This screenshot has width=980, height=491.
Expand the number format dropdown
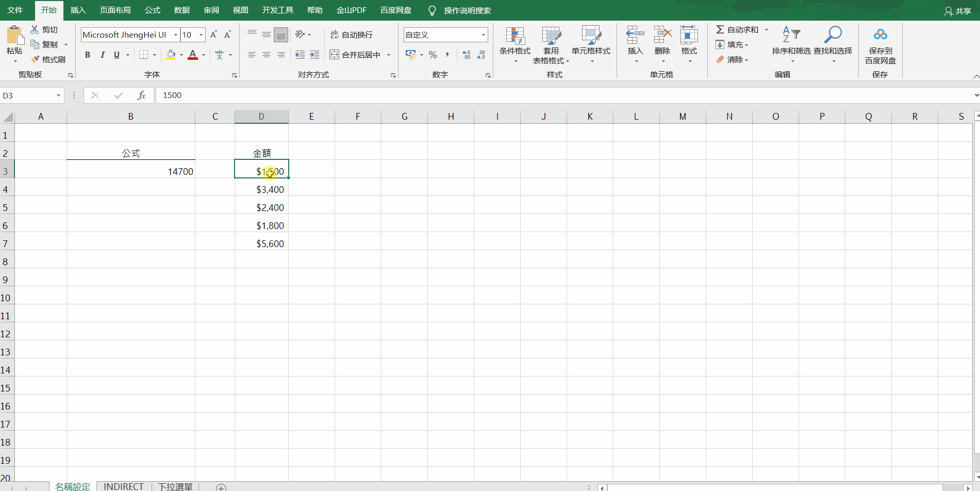[484, 35]
